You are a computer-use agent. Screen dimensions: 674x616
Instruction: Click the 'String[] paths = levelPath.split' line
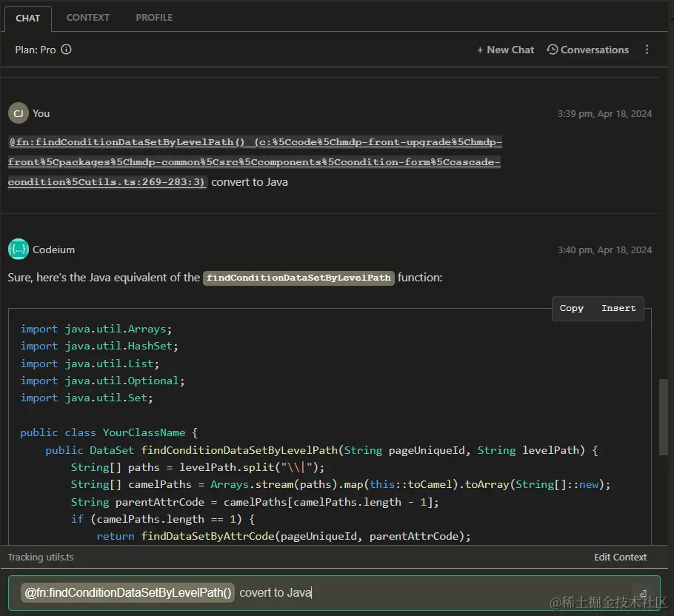pos(198,467)
